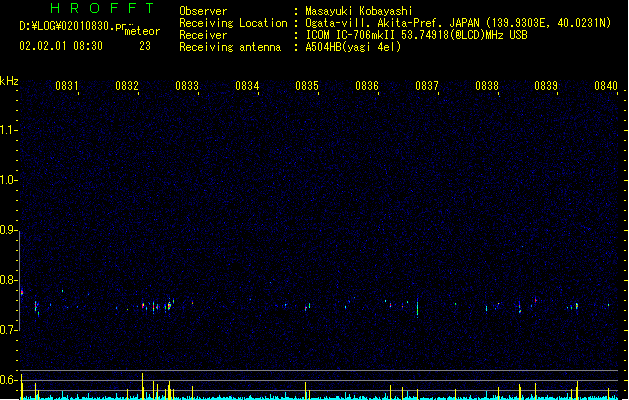
Task: Click the 0835 time marker
Action: click(307, 86)
